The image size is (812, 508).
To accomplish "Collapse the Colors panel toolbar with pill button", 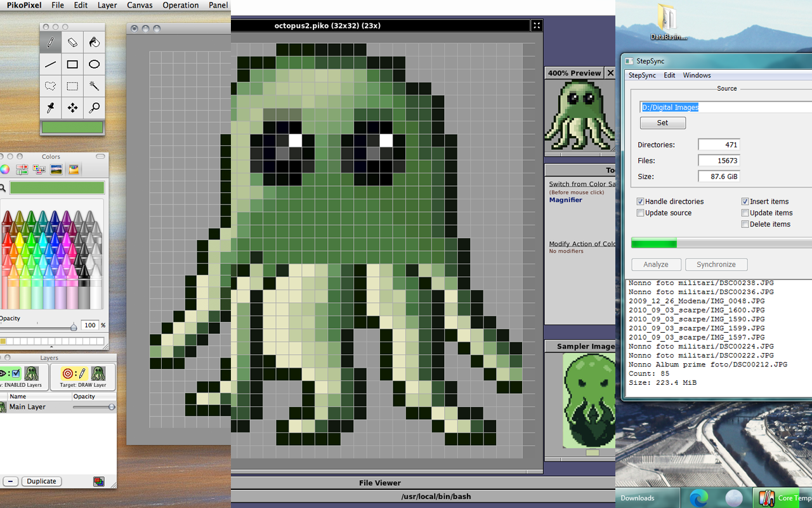I will coord(100,157).
